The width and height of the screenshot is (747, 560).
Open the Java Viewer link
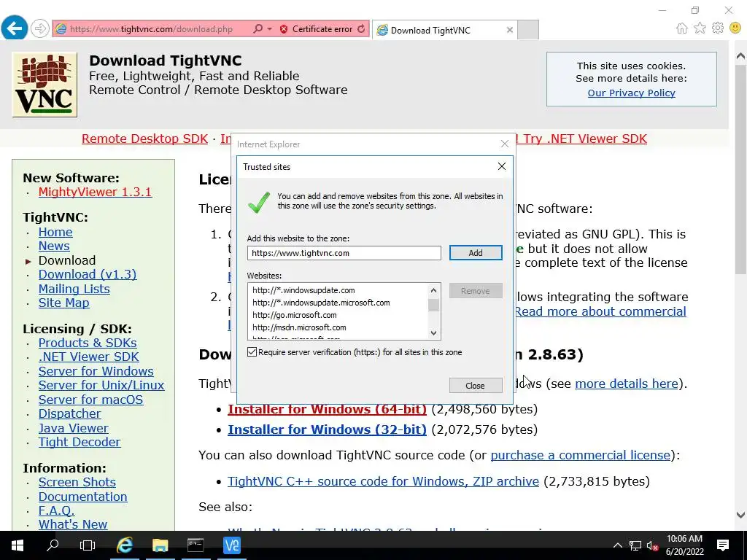[x=74, y=428]
